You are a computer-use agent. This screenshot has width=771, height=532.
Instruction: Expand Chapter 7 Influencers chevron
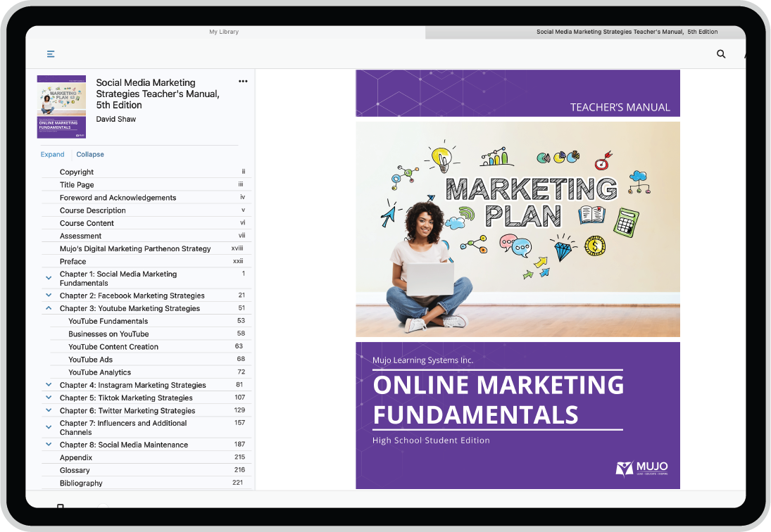click(49, 427)
